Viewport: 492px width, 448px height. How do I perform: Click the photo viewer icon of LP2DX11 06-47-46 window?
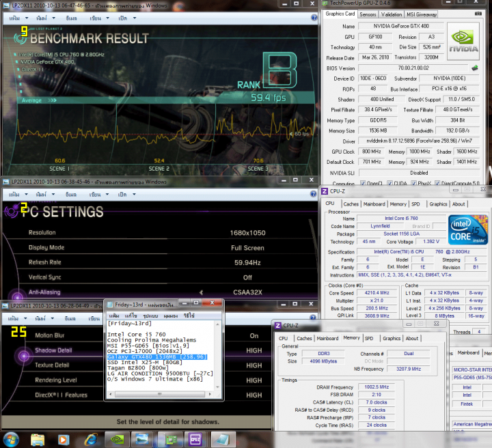point(6,5)
